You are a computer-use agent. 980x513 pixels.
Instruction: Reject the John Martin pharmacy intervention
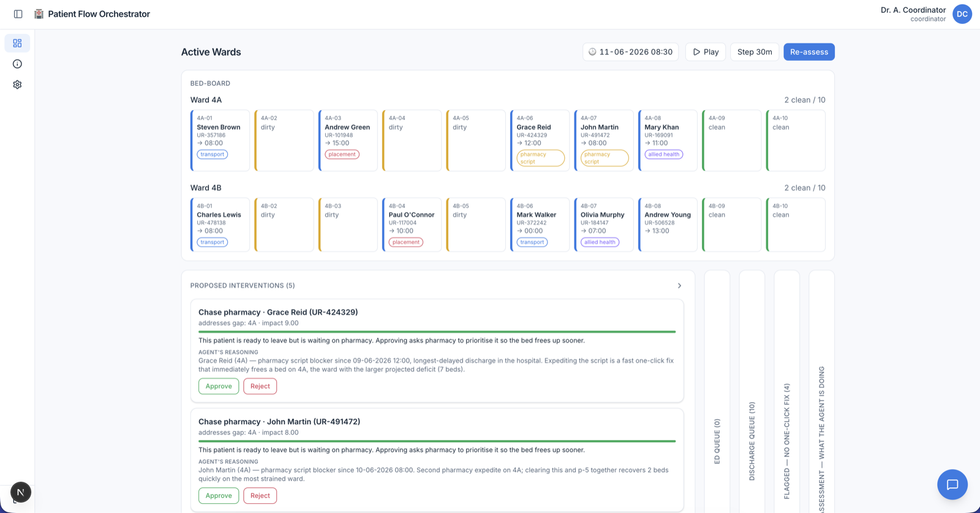pos(260,496)
